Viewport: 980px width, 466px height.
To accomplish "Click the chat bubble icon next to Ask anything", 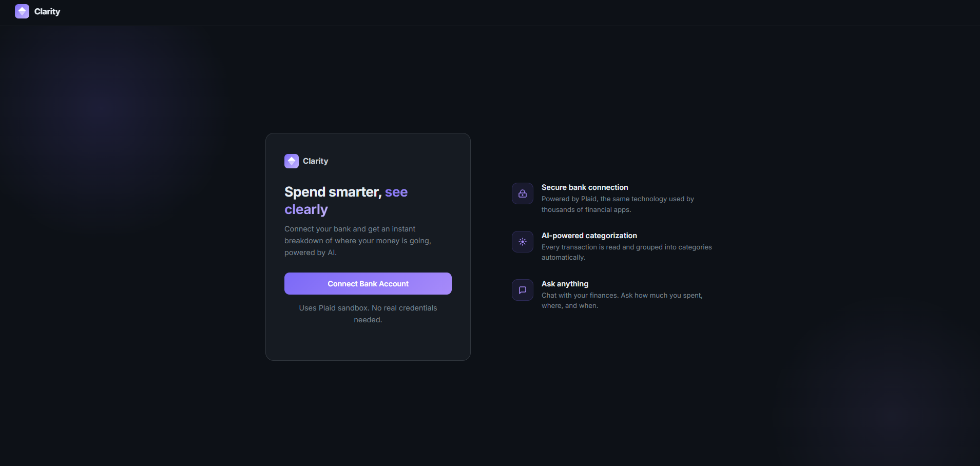I will (x=523, y=290).
